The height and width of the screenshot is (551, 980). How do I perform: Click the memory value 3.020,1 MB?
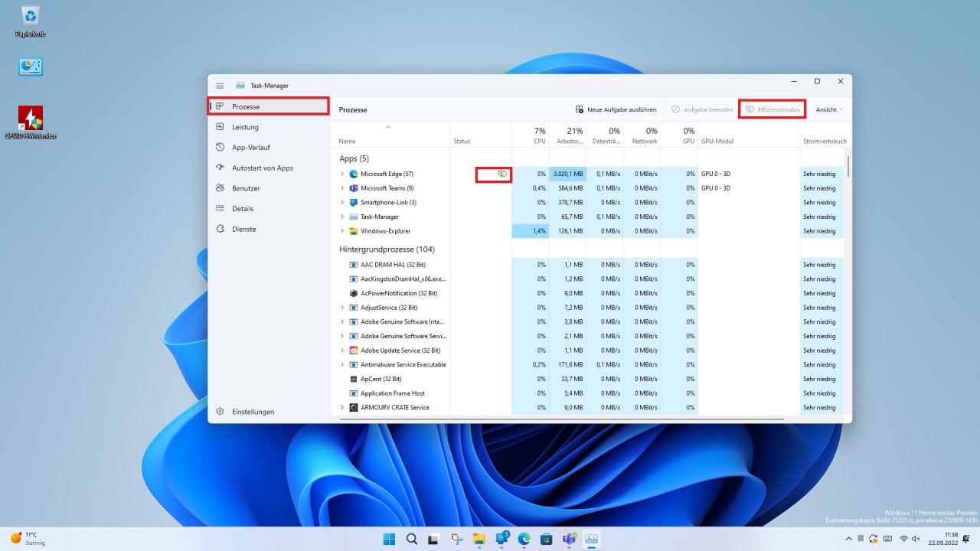click(567, 174)
